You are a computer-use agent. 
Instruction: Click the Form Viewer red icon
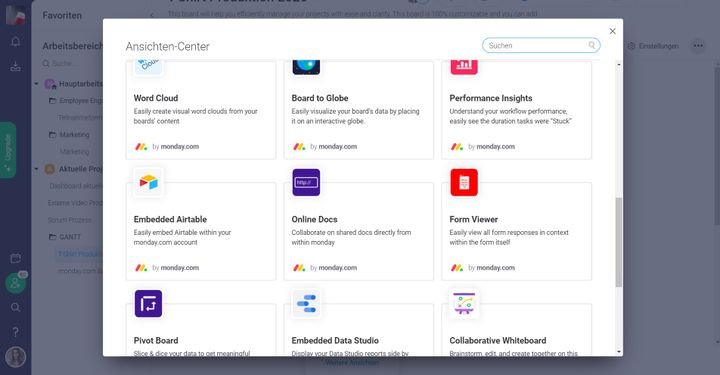pos(464,182)
